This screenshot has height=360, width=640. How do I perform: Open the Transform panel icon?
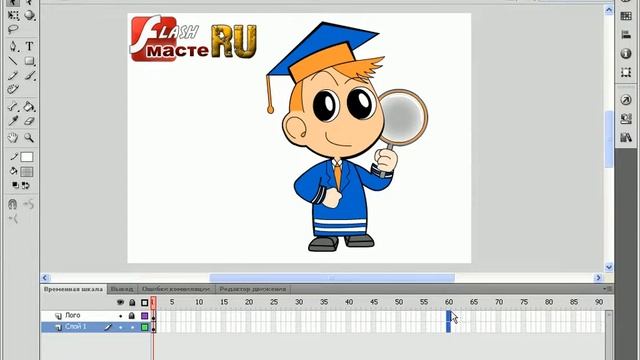(x=626, y=72)
